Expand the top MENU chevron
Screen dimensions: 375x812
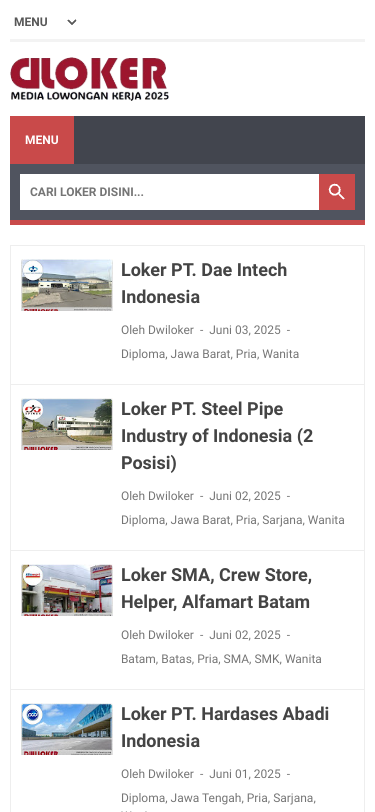72,22
